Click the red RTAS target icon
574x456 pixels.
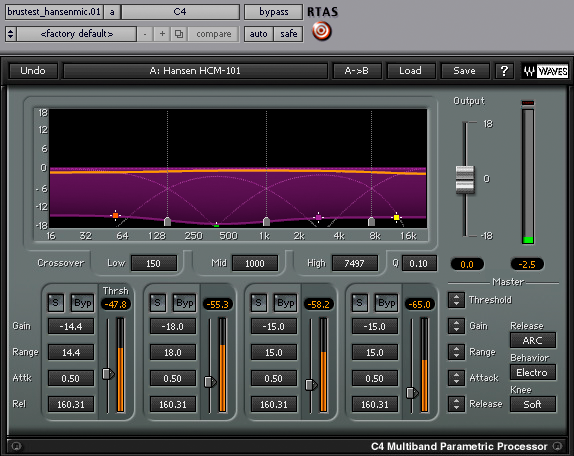tap(322, 31)
